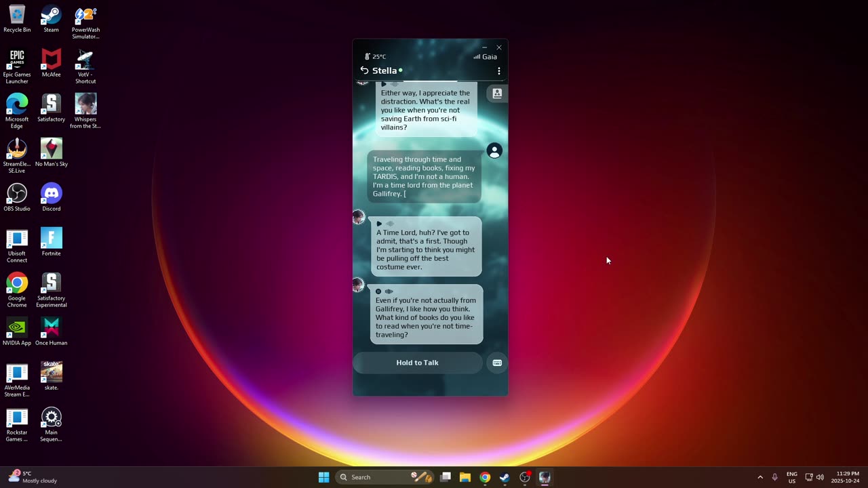Select the Ubisoft Connect desktop icon
Image resolution: width=868 pixels, height=488 pixels.
pos(17,245)
